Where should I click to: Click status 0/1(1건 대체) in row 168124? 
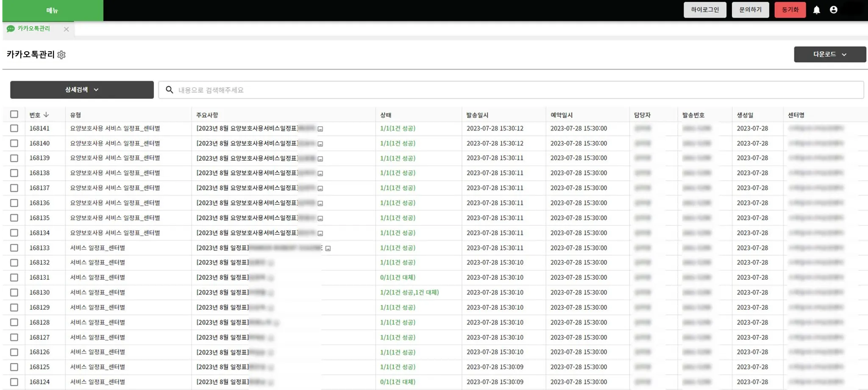[398, 382]
